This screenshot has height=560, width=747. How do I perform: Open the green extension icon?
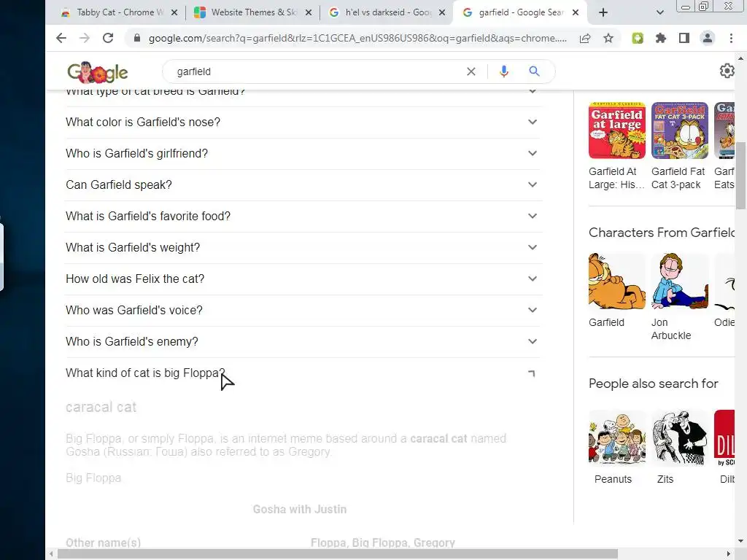[638, 38]
